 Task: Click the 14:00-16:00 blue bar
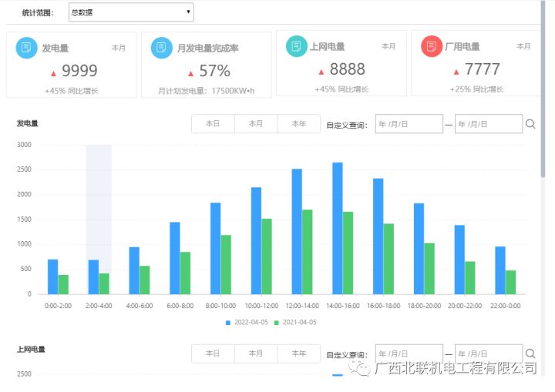(337, 228)
